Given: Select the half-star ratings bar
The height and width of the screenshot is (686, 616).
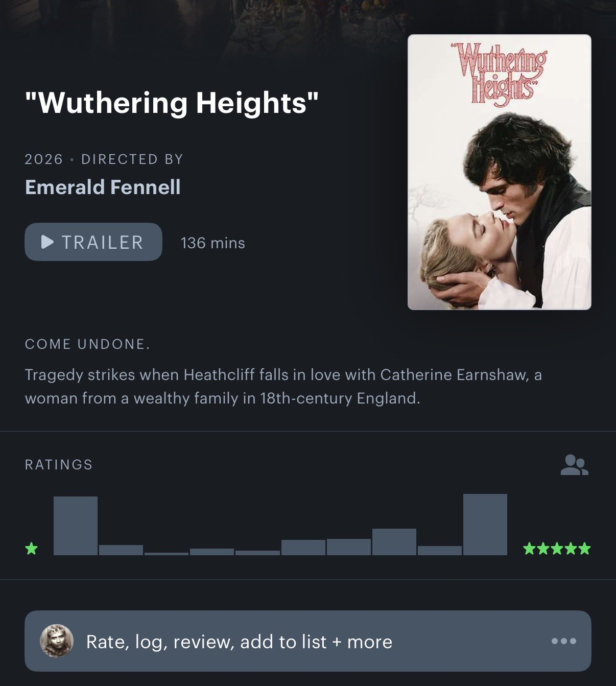Looking at the screenshot, I should click(x=76, y=526).
